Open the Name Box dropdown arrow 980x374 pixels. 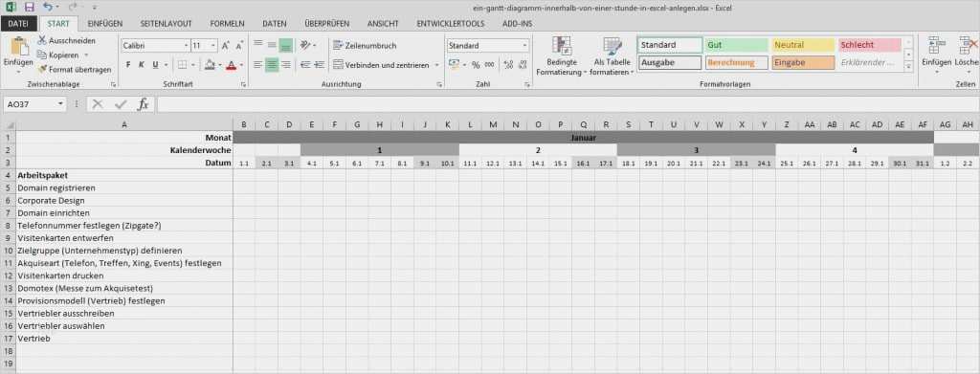click(60, 104)
